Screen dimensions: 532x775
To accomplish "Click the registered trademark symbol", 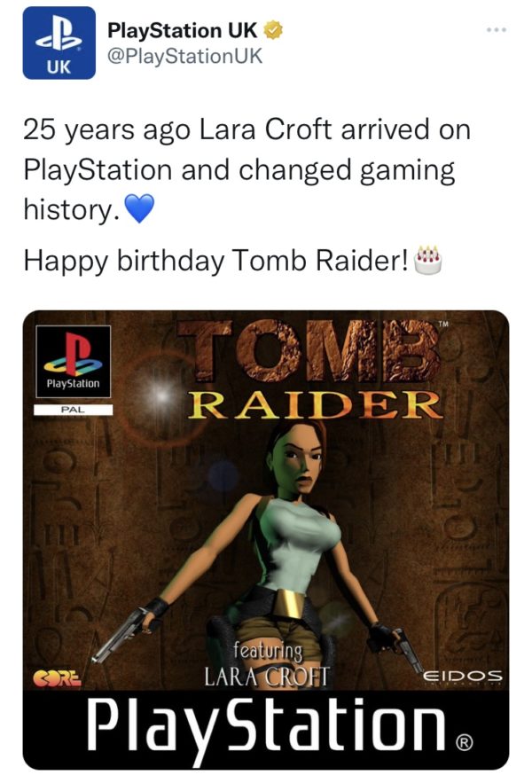I will [465, 741].
